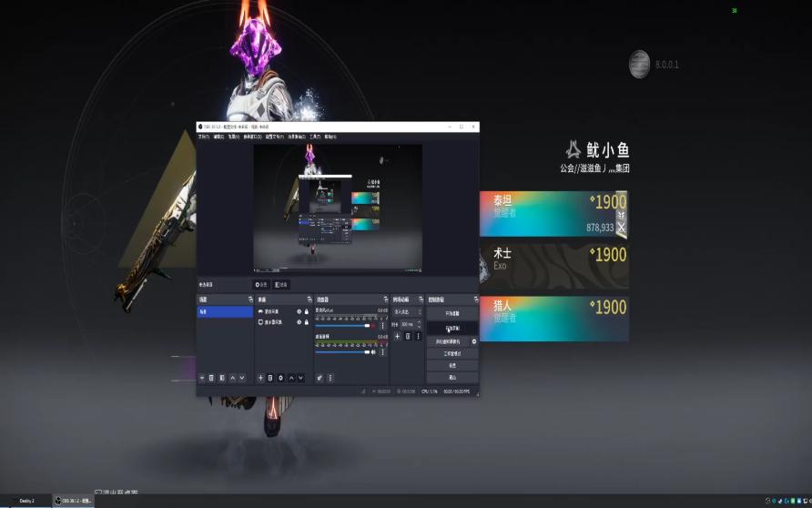Pop out the Controls dock panel
The image size is (812, 508).
[475, 300]
